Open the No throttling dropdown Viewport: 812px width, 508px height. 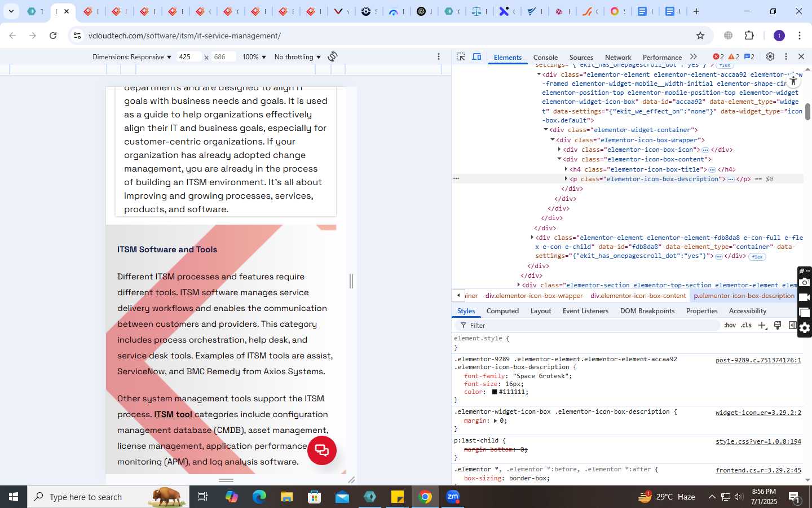[x=297, y=57]
